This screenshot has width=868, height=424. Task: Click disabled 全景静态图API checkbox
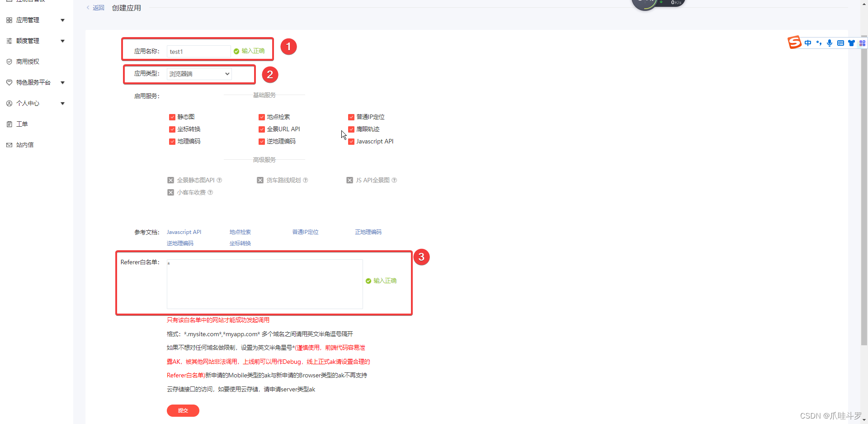pyautogui.click(x=170, y=180)
